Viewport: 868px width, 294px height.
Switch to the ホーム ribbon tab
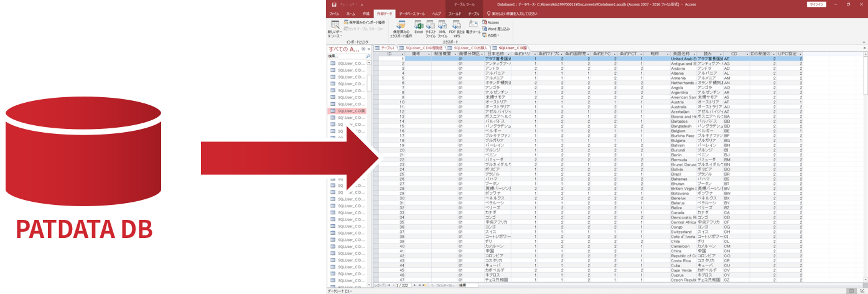350,13
